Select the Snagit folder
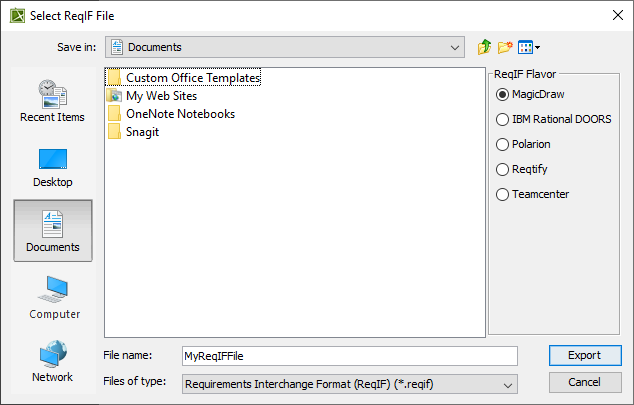The image size is (634, 405). [142, 132]
